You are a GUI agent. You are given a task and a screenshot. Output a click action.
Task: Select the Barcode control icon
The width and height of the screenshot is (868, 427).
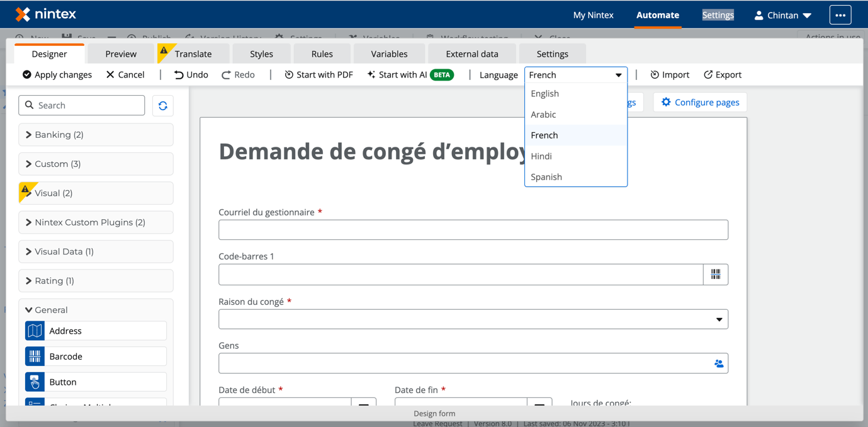[35, 356]
